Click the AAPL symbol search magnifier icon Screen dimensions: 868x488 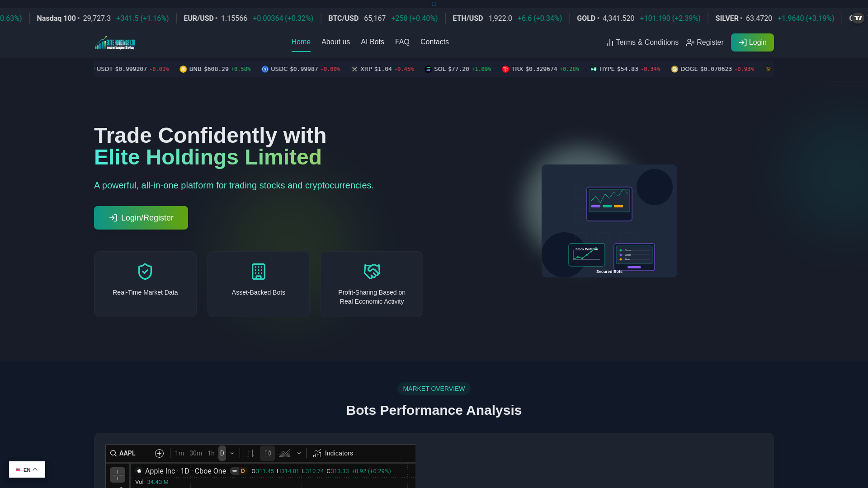113,453
